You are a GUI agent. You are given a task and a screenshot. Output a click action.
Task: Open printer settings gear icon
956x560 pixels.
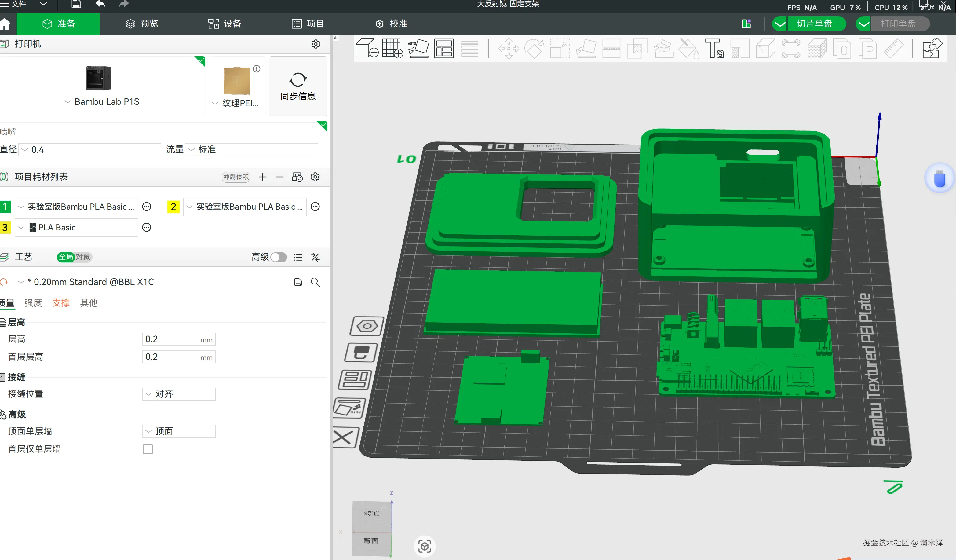[x=316, y=44]
